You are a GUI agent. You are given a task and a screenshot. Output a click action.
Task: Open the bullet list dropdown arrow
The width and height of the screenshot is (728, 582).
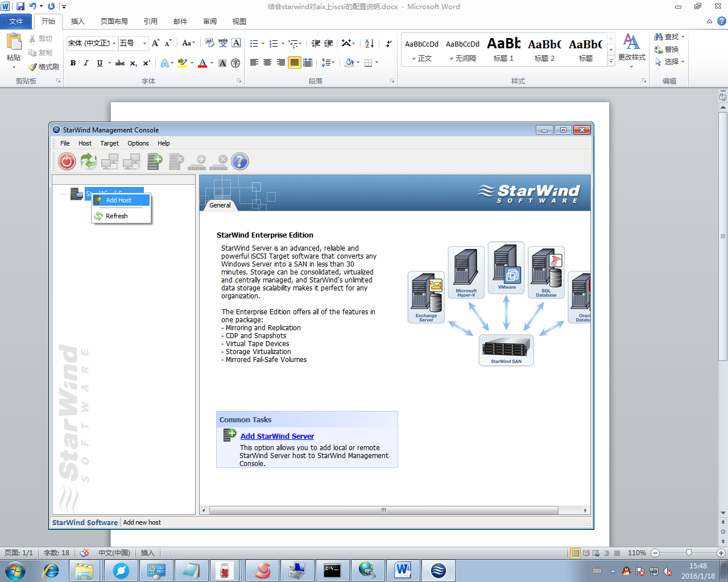tap(263, 43)
